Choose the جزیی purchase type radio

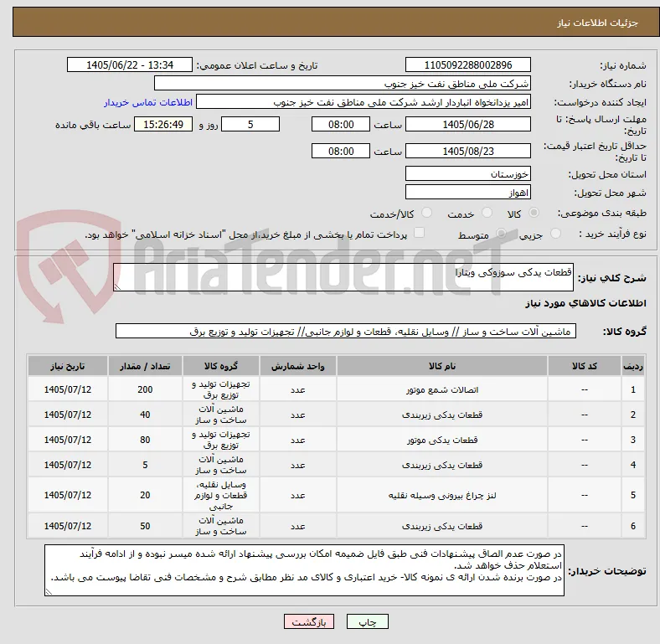pos(555,234)
